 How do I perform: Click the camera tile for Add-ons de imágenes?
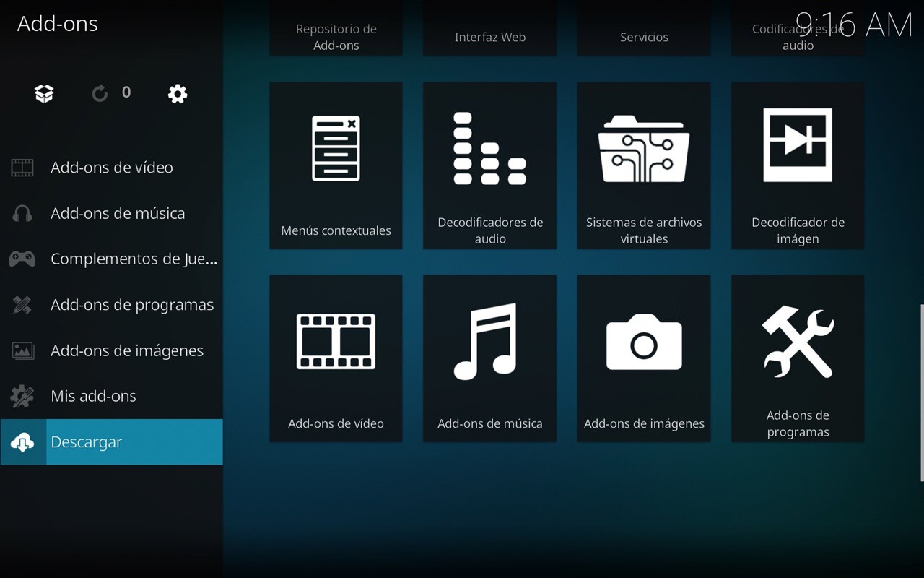(643, 358)
